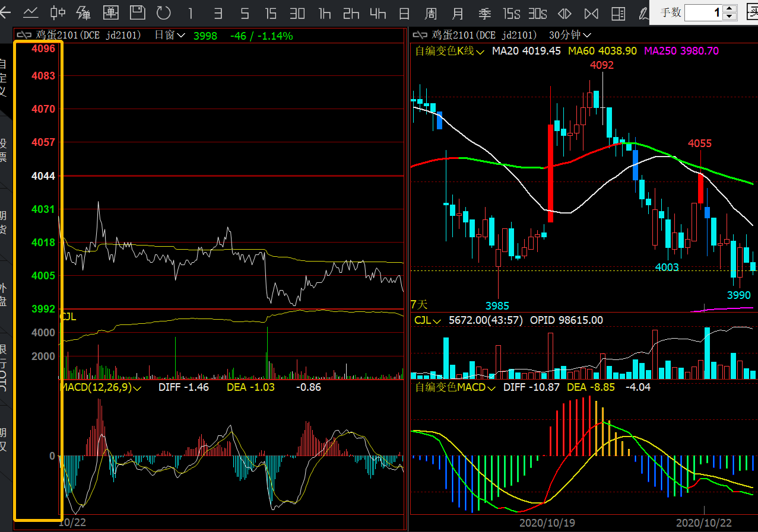
Task: Open the 股票 sidebar tab
Action: [4, 150]
